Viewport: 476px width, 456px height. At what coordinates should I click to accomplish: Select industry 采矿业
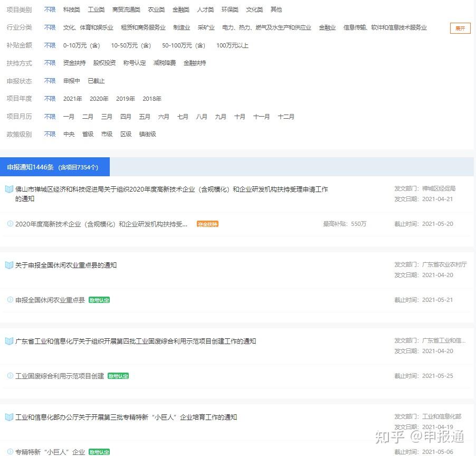click(x=206, y=27)
